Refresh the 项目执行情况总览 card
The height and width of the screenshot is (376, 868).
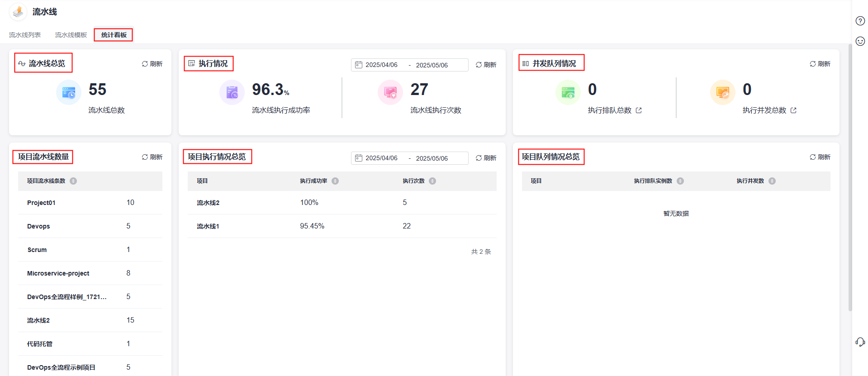[486, 158]
